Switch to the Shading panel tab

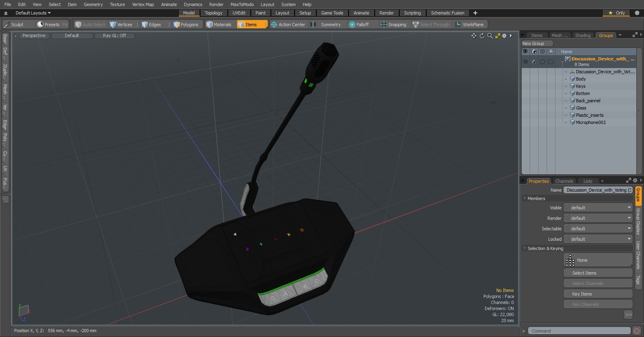pos(582,35)
